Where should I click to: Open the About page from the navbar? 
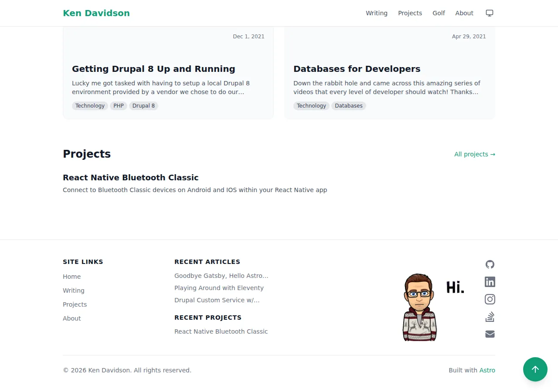pyautogui.click(x=464, y=13)
